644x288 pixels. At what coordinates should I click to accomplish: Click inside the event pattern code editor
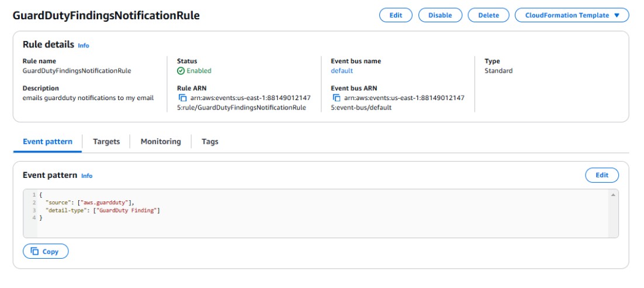click(x=320, y=214)
